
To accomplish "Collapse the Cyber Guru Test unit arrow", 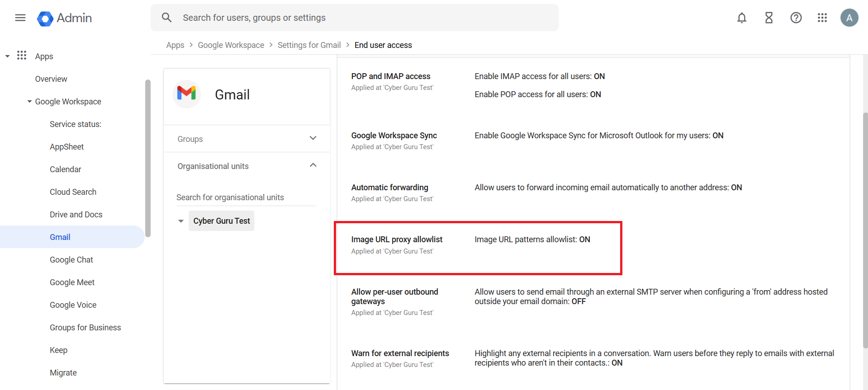I will (x=181, y=221).
